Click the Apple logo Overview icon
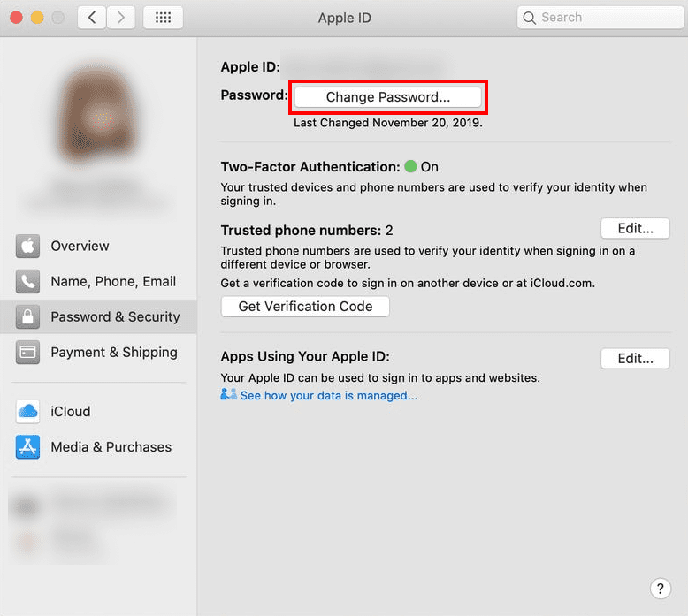 27,246
